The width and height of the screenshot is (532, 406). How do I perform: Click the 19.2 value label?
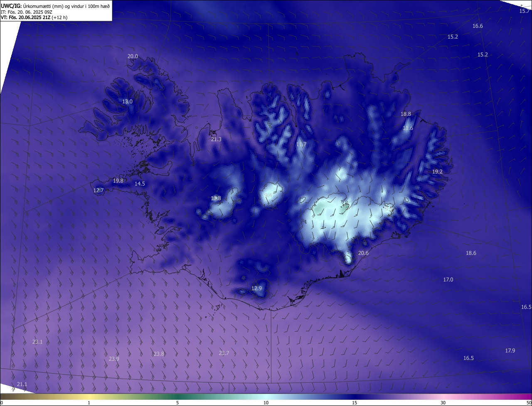click(x=437, y=172)
